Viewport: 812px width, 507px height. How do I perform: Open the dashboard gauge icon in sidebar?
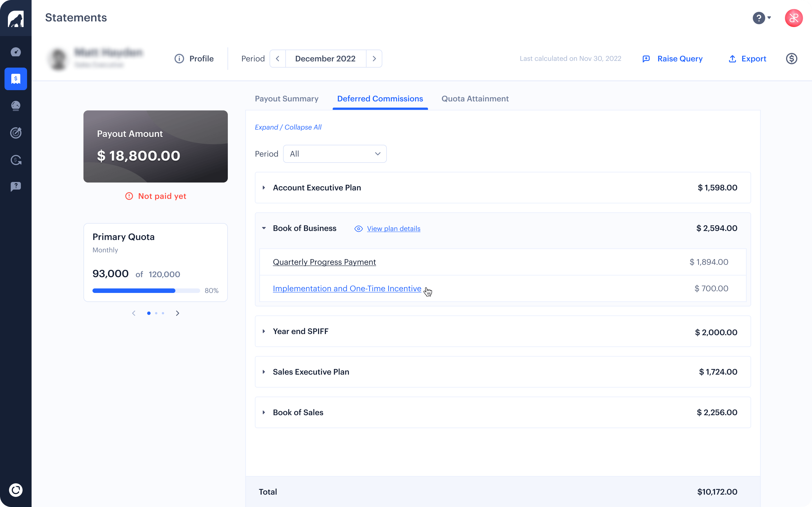[x=16, y=52]
